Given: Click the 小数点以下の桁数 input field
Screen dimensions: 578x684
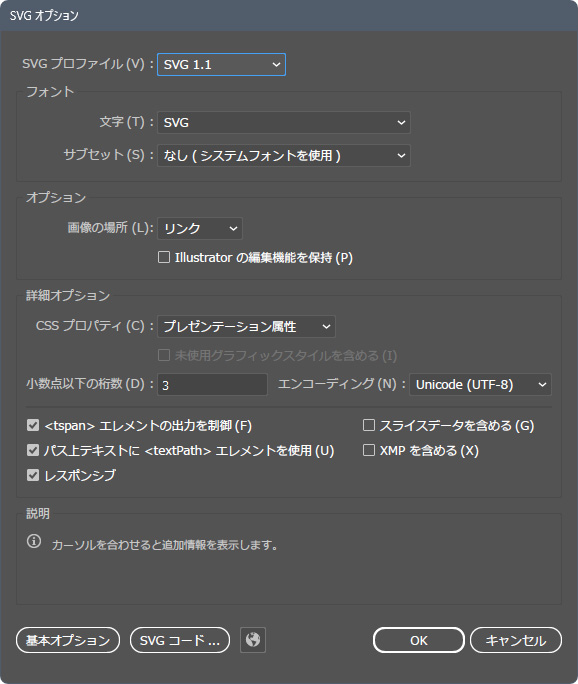Looking at the screenshot, I should 212,385.
